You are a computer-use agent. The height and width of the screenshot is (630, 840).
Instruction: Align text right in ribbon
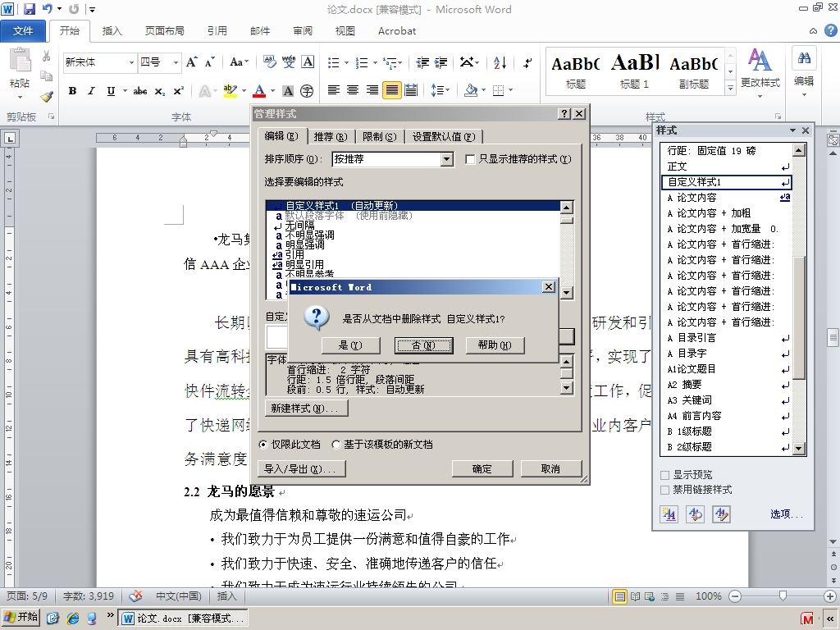(372, 90)
